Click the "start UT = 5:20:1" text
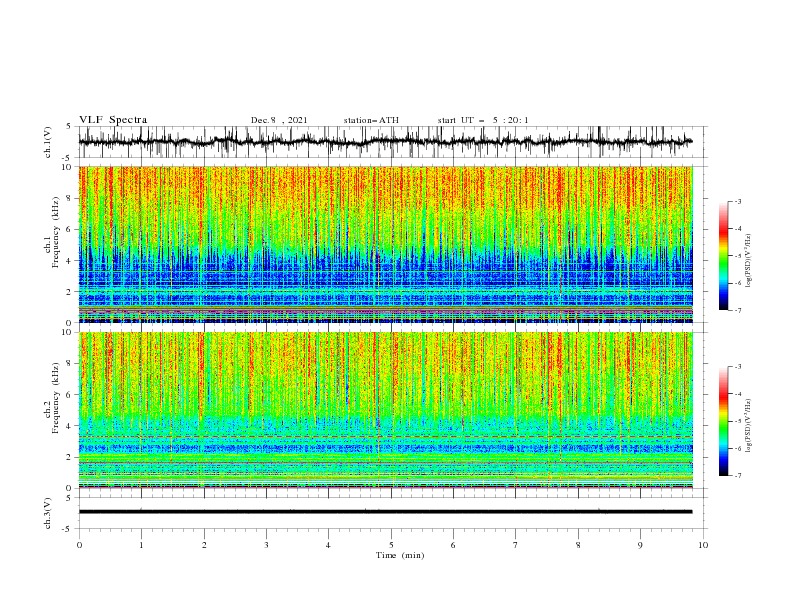The height and width of the screenshot is (612, 792). click(x=483, y=120)
